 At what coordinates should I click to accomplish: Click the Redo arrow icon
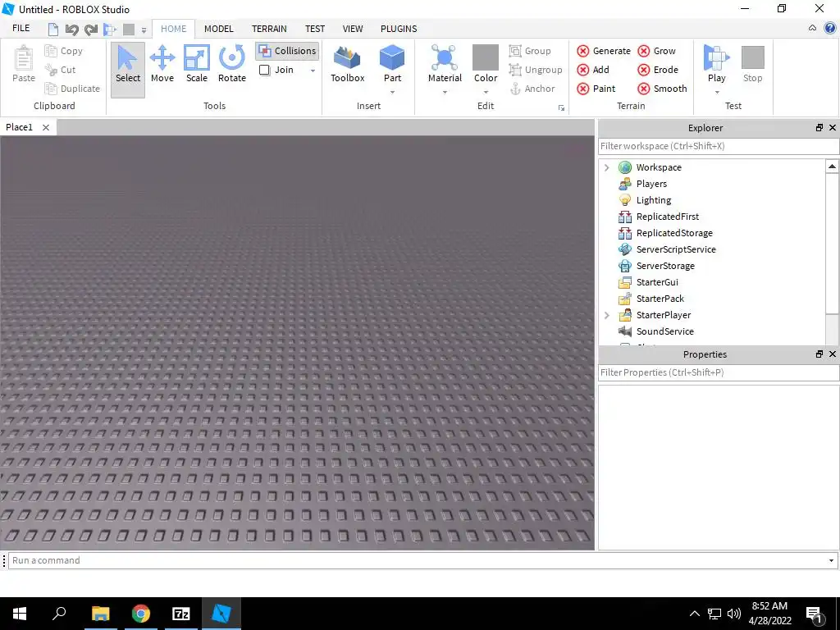point(91,29)
